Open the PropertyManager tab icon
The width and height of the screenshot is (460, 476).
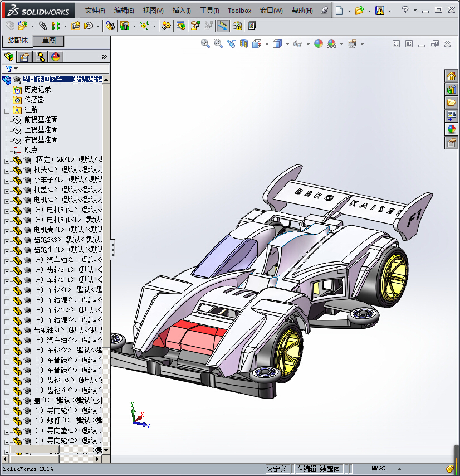(x=25, y=57)
